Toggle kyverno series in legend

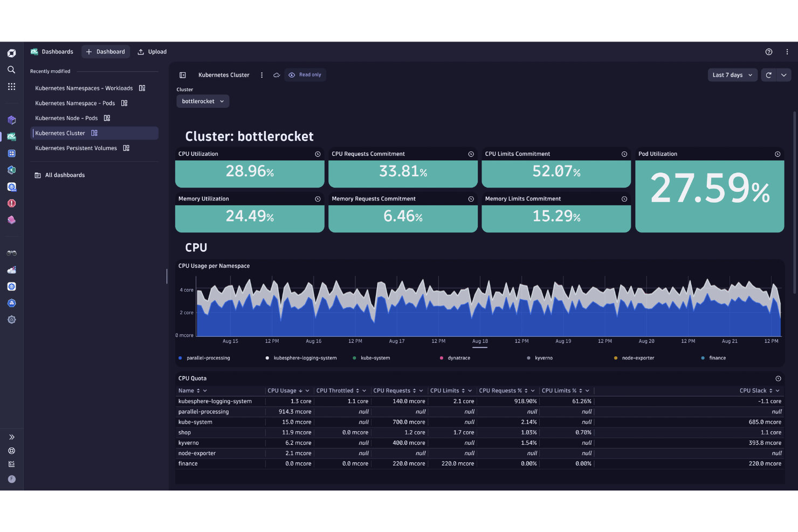(540, 358)
